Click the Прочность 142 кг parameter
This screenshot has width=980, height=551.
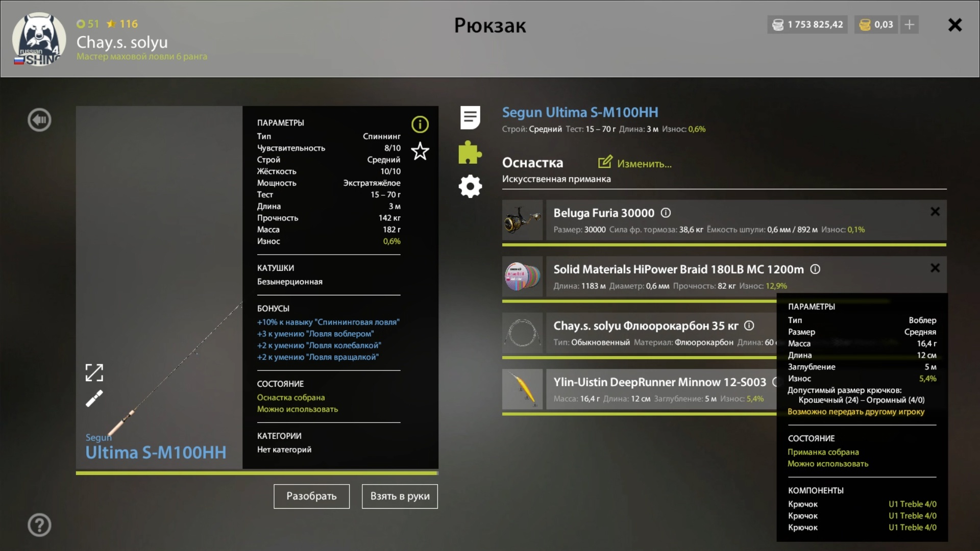pyautogui.click(x=329, y=218)
